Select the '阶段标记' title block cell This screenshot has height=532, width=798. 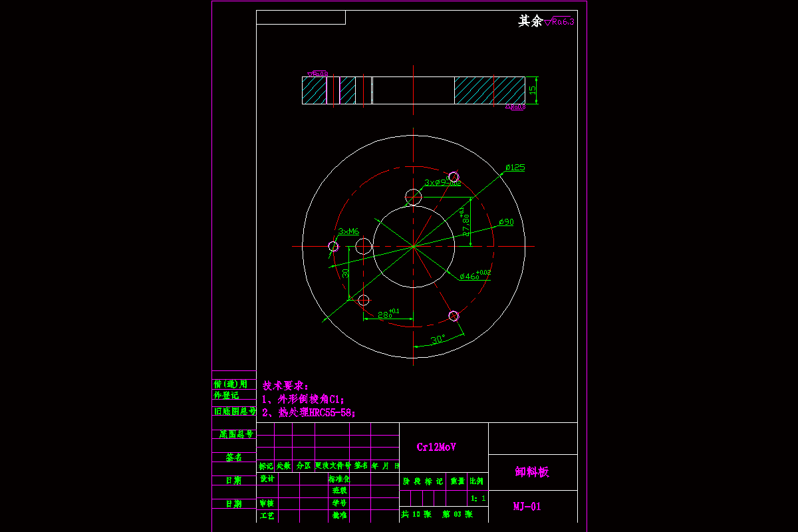[x=423, y=481]
